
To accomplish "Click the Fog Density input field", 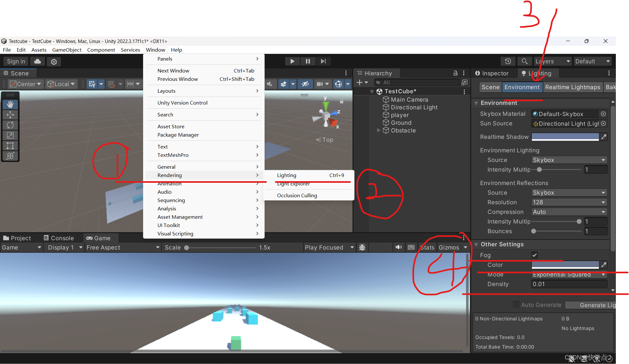I will pyautogui.click(x=569, y=284).
